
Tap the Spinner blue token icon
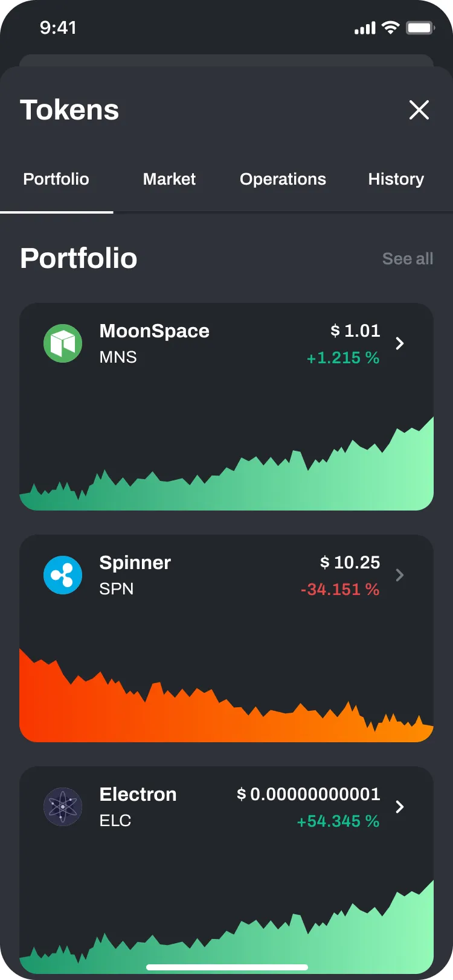click(63, 575)
